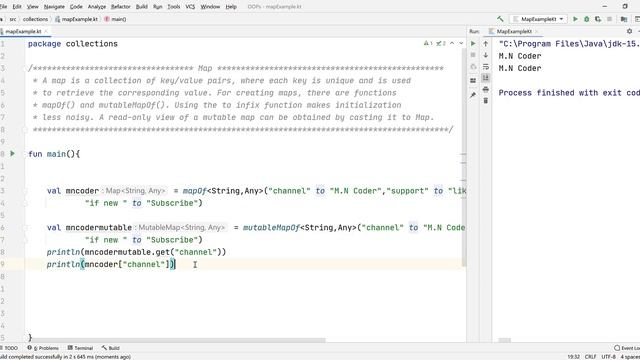The image size is (640, 360).
Task: Open the Terminal tool window
Action: pyautogui.click(x=80, y=348)
